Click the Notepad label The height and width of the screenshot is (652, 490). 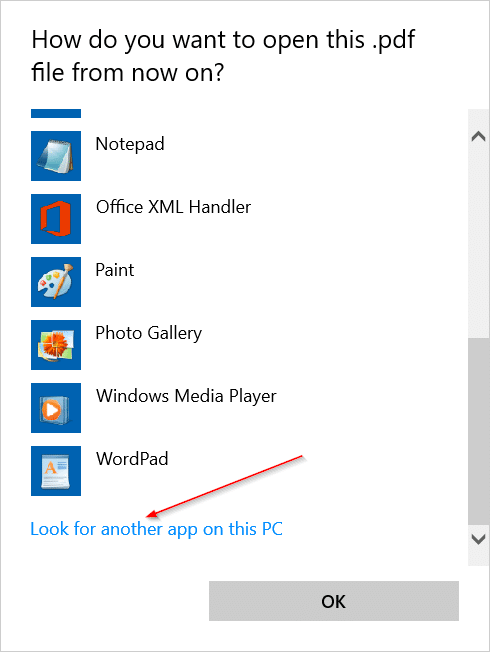click(x=130, y=144)
